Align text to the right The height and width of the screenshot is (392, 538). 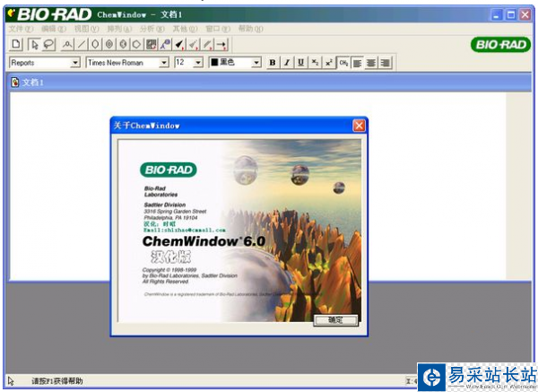pyautogui.click(x=386, y=63)
